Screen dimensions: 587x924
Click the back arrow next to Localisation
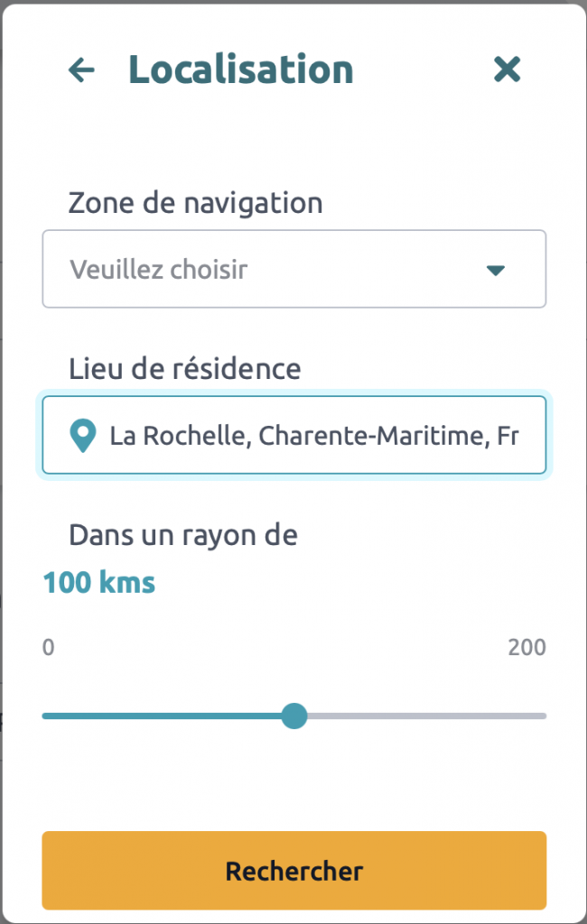(81, 69)
